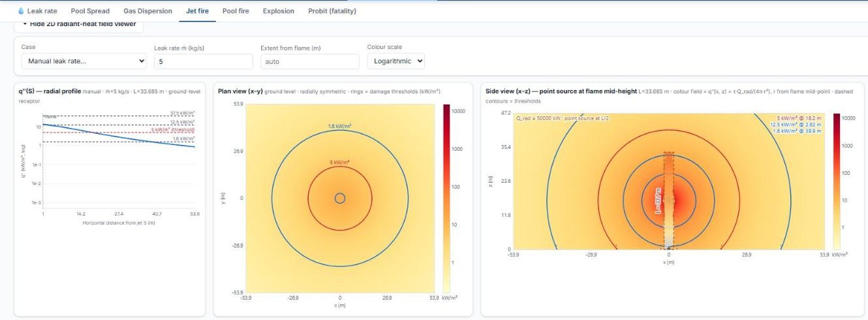Open the Colour scale Logarithmic dropdown

tap(395, 61)
